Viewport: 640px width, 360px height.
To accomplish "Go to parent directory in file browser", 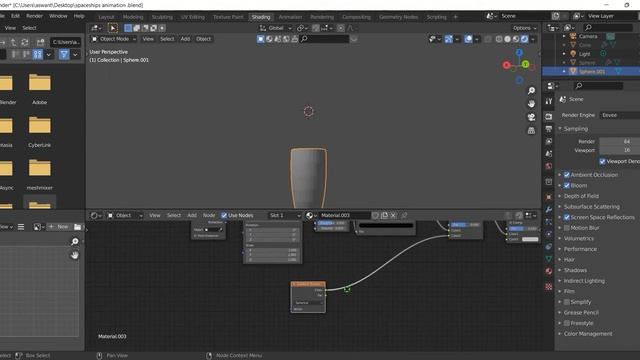I will (13, 42).
